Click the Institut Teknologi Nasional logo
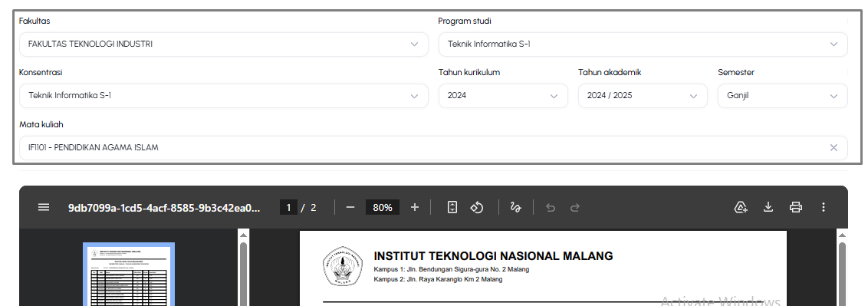The image size is (868, 306). point(344,267)
